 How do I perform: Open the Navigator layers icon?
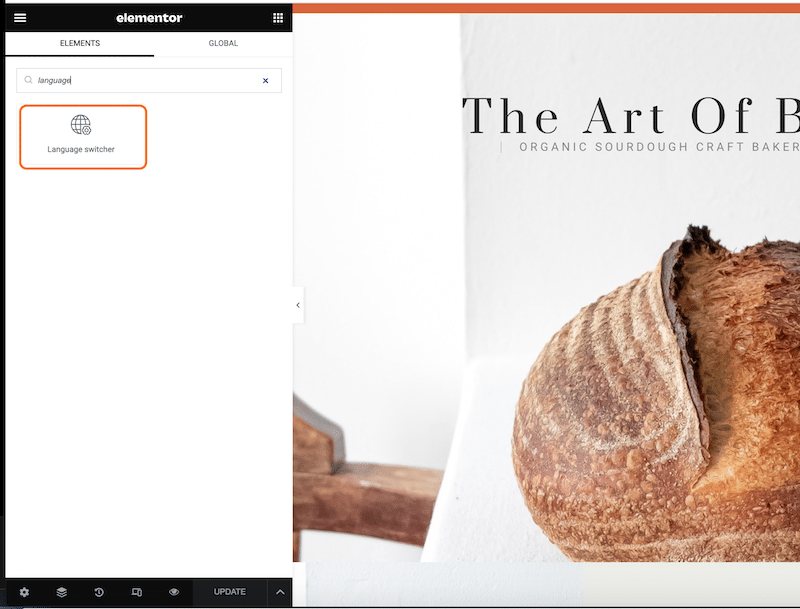tap(62, 592)
